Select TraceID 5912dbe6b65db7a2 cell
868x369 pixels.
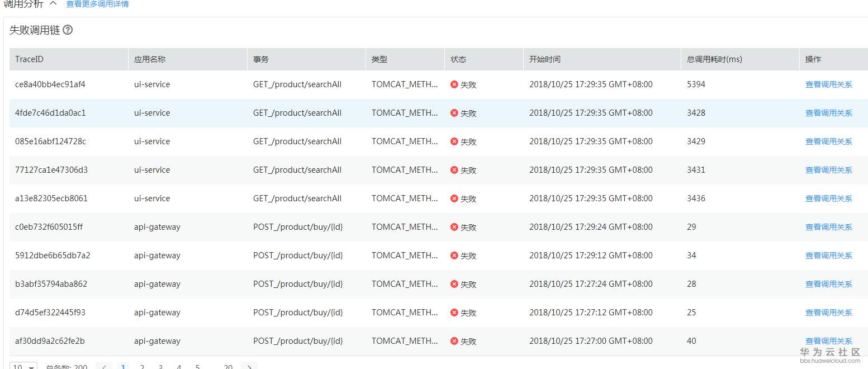point(53,256)
